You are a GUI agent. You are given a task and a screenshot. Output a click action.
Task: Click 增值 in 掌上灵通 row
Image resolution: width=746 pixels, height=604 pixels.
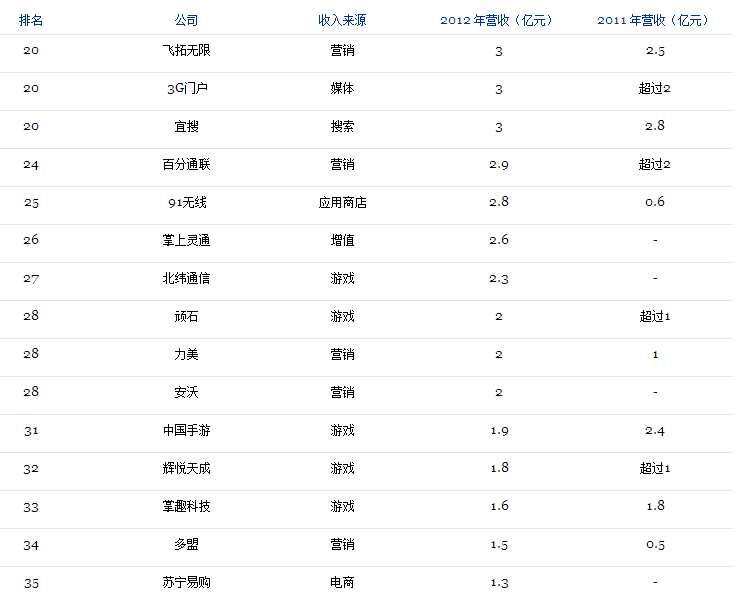click(x=343, y=240)
